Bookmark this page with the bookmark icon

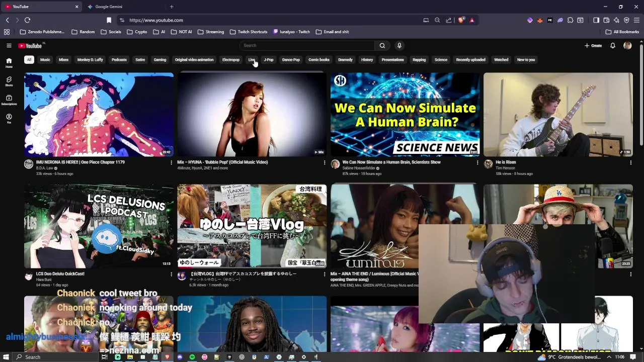109,20
